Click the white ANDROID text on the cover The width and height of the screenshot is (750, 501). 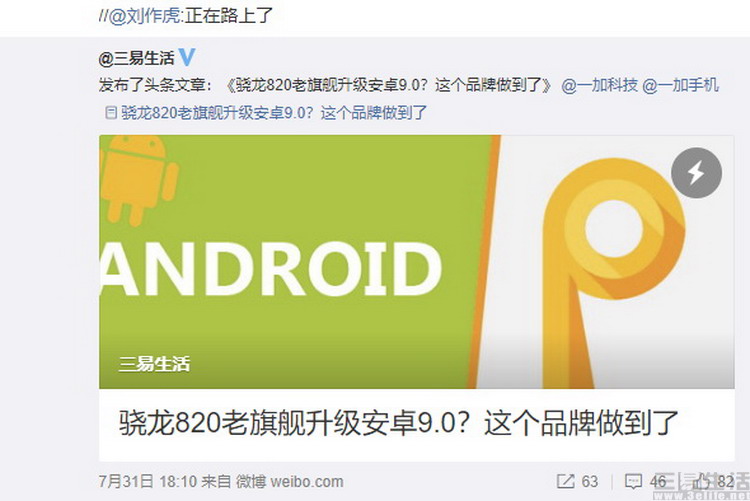[271, 270]
